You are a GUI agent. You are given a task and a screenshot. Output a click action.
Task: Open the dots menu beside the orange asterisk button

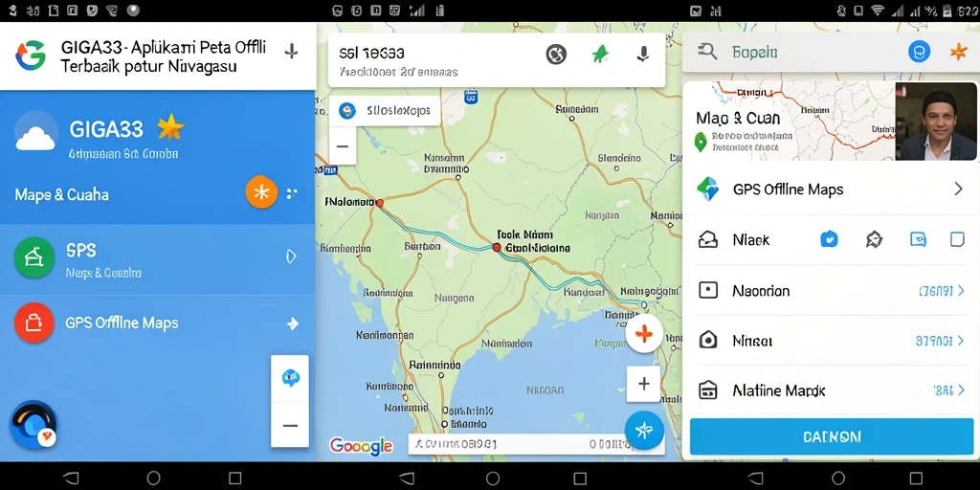(292, 193)
